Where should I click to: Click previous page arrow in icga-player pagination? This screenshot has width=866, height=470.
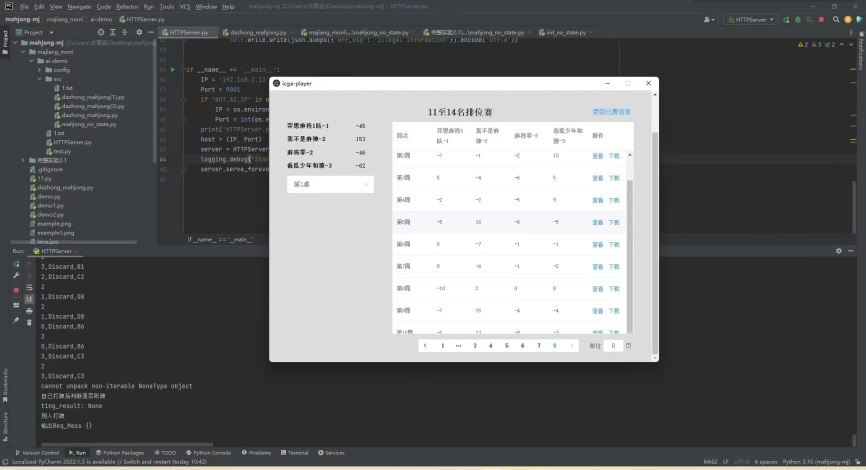[x=425, y=346]
